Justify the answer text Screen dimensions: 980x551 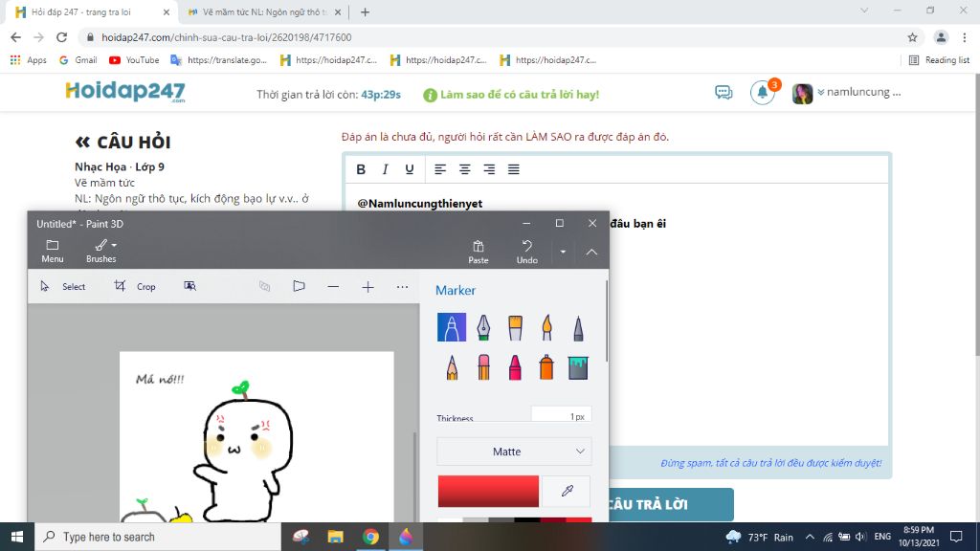tap(513, 169)
